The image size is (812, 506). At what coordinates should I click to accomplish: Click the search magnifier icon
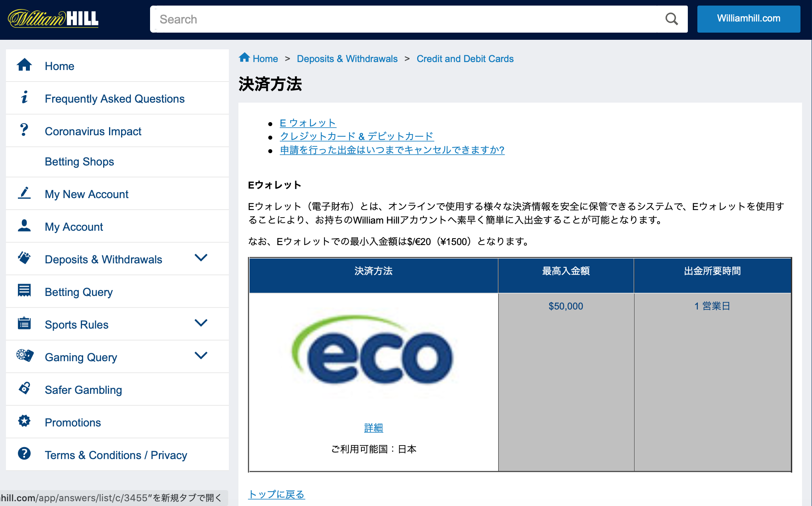coord(671,19)
